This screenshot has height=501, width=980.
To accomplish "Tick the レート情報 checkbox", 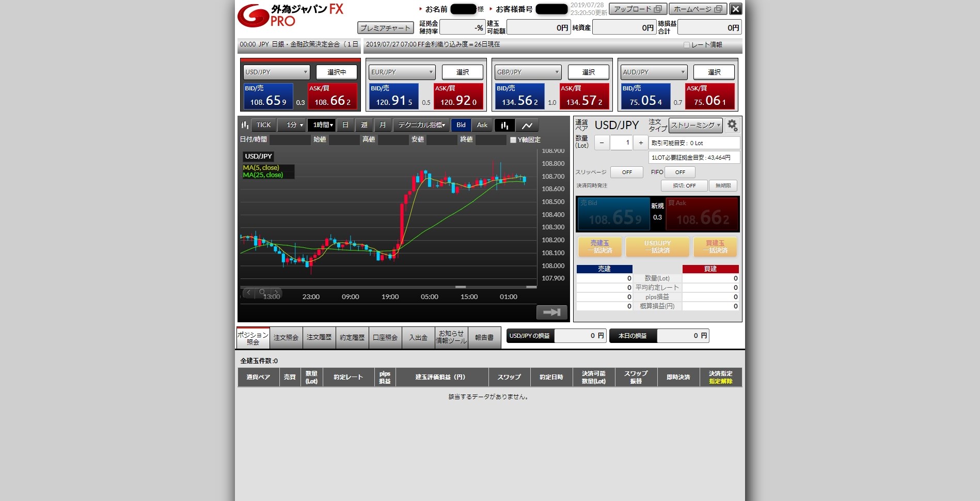I will click(687, 45).
